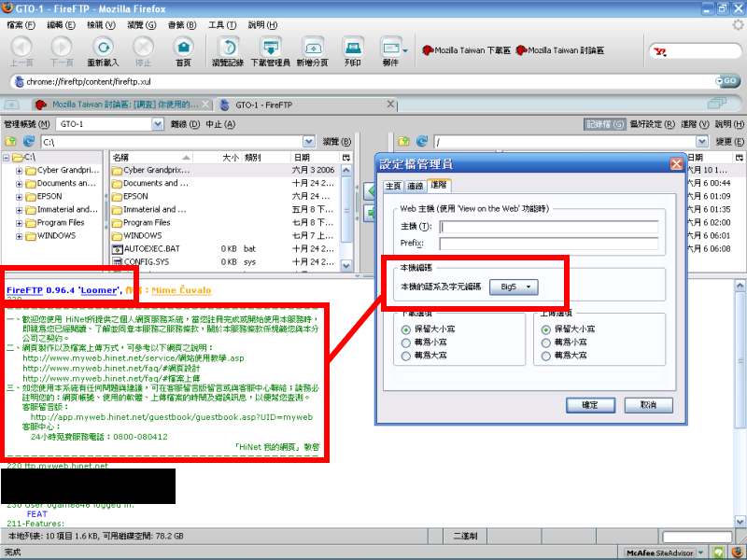Toggle the 記錄檔 (G) log button

pyautogui.click(x=604, y=124)
